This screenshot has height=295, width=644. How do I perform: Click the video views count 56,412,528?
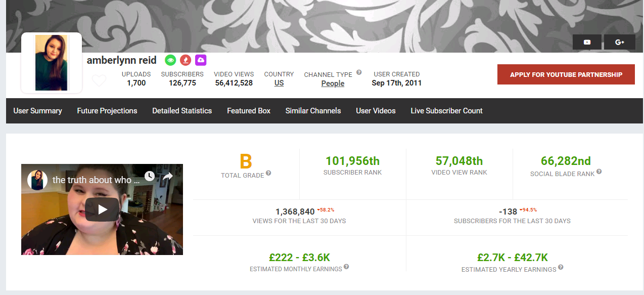coord(234,83)
